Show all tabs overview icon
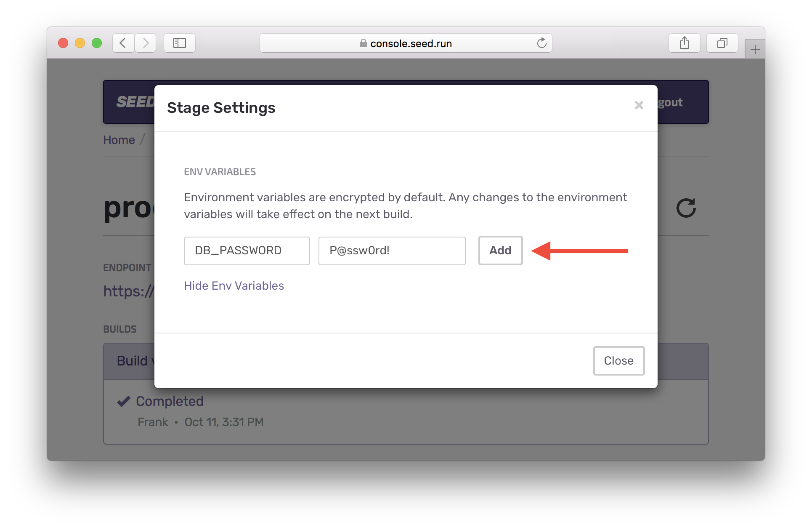This screenshot has height=528, width=812. click(722, 43)
